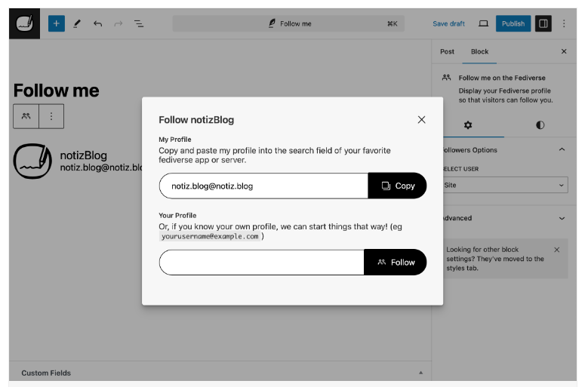Click the Fediverse block icon in sidebar
This screenshot has height=387, width=588.
446,78
